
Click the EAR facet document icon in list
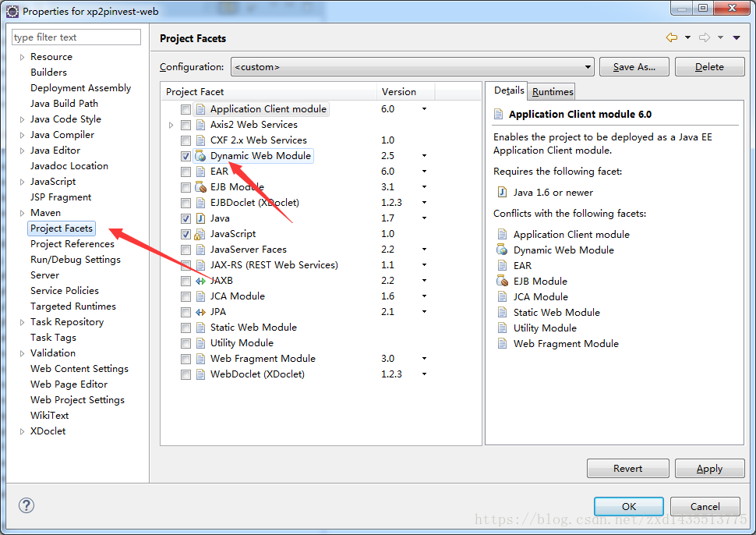click(x=200, y=172)
